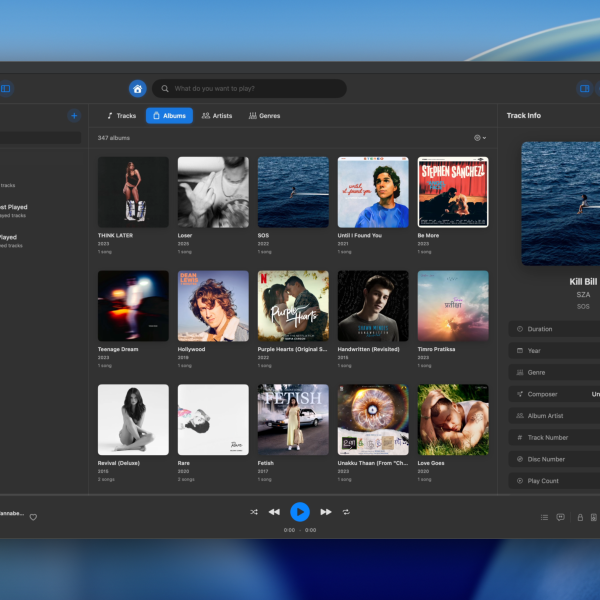Open the Handwritten (Revisited) album
600x600 pixels.
tap(373, 306)
